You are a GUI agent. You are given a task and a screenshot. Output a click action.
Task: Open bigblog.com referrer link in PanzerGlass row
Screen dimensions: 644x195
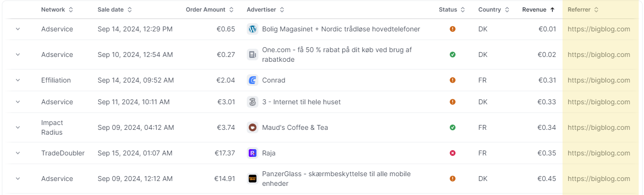pyautogui.click(x=599, y=179)
